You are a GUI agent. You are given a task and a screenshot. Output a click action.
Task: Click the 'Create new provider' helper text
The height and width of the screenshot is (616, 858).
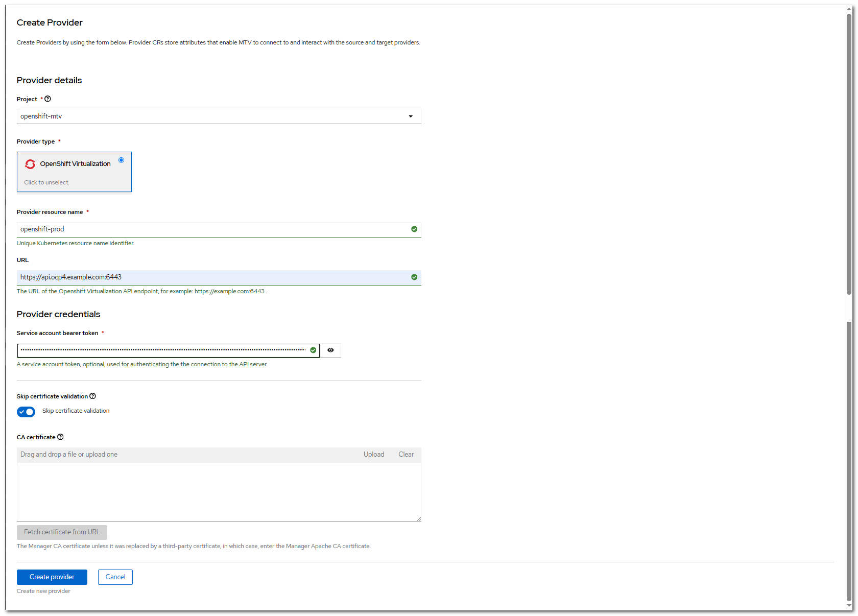click(43, 591)
